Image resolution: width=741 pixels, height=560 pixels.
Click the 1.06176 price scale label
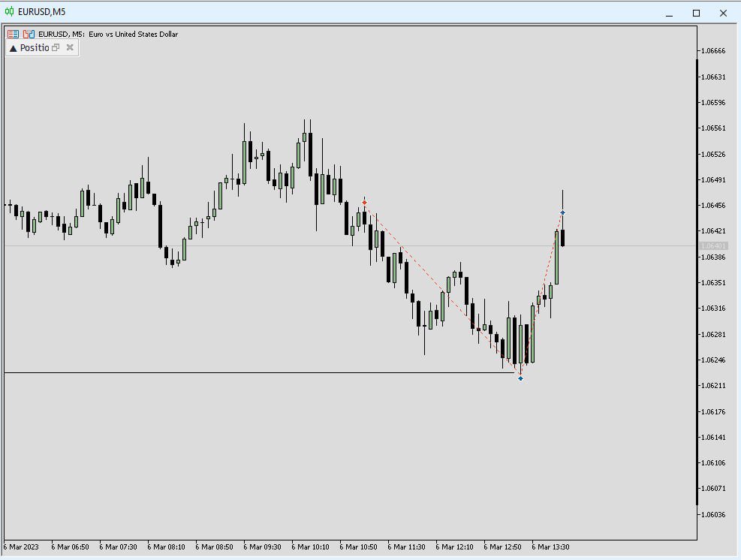(713, 412)
